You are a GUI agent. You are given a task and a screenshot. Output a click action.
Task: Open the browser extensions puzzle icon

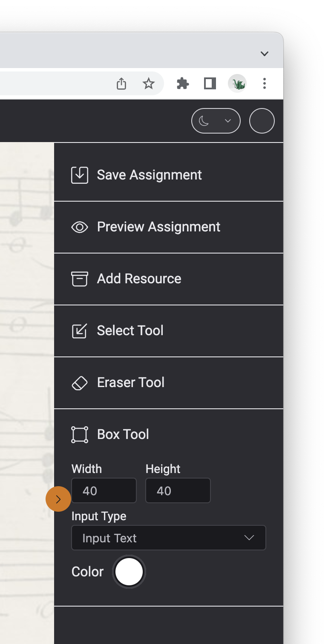pos(183,84)
